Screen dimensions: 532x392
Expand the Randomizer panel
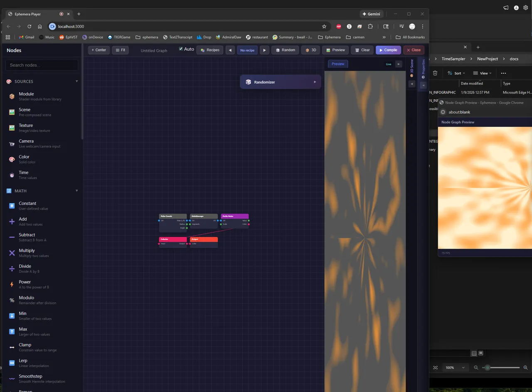coord(315,82)
